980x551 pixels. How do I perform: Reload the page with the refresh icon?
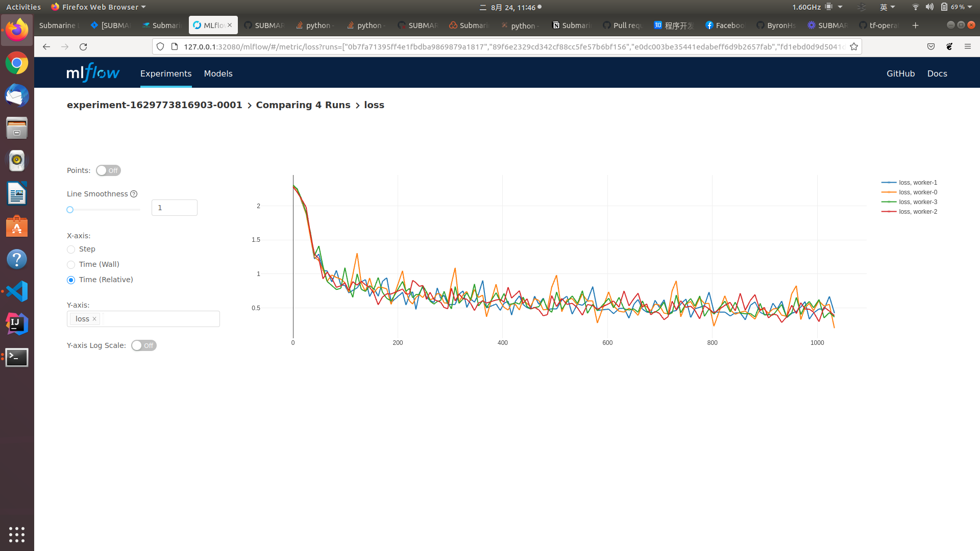[x=83, y=46]
